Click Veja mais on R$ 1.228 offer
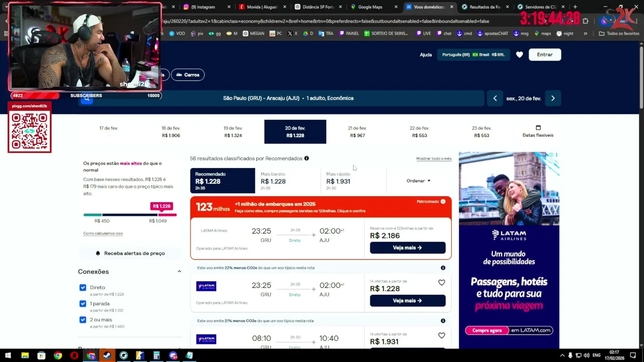This screenshot has width=644, height=362. 408,301
